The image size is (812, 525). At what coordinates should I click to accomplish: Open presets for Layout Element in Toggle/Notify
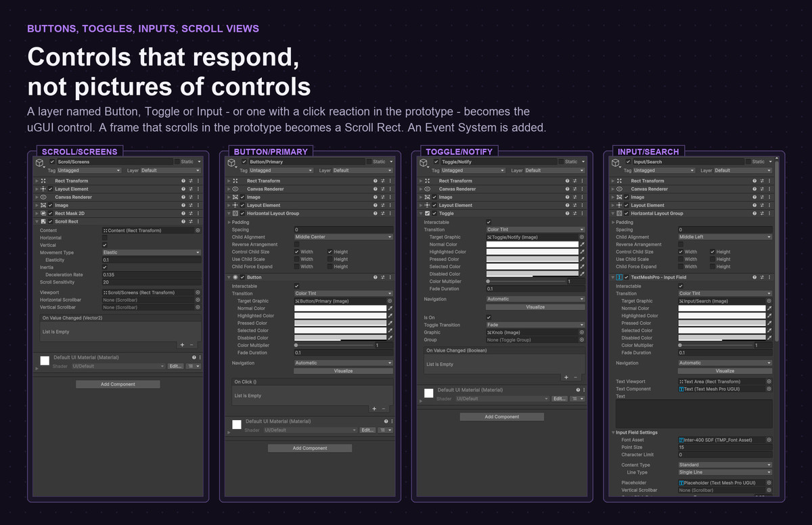575,206
